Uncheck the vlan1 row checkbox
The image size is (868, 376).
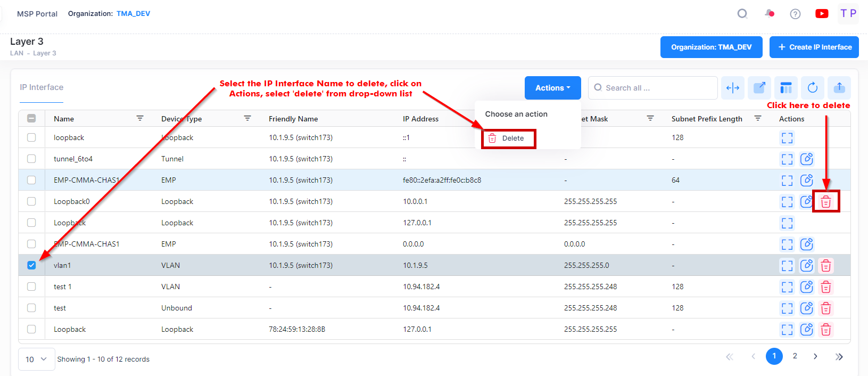pos(31,265)
